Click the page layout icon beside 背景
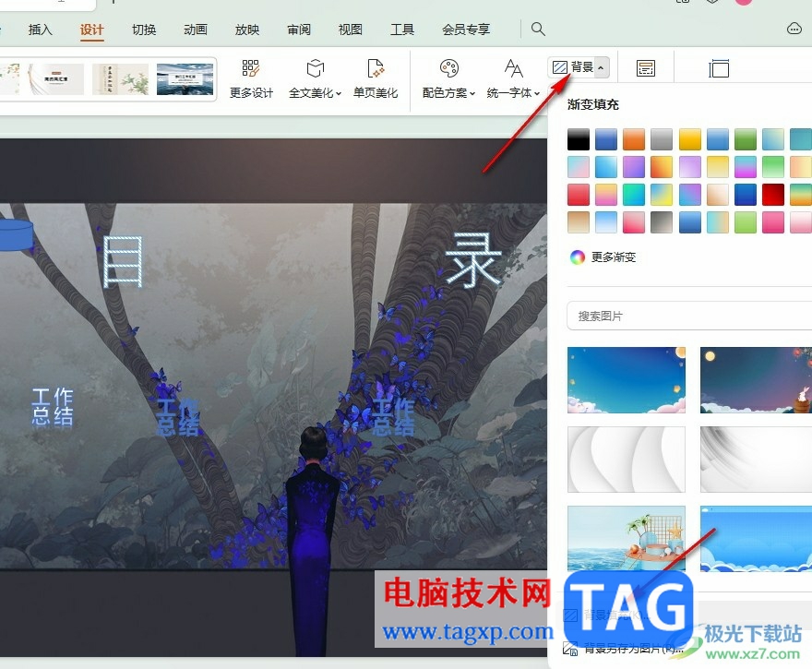The width and height of the screenshot is (812, 669). [x=646, y=68]
